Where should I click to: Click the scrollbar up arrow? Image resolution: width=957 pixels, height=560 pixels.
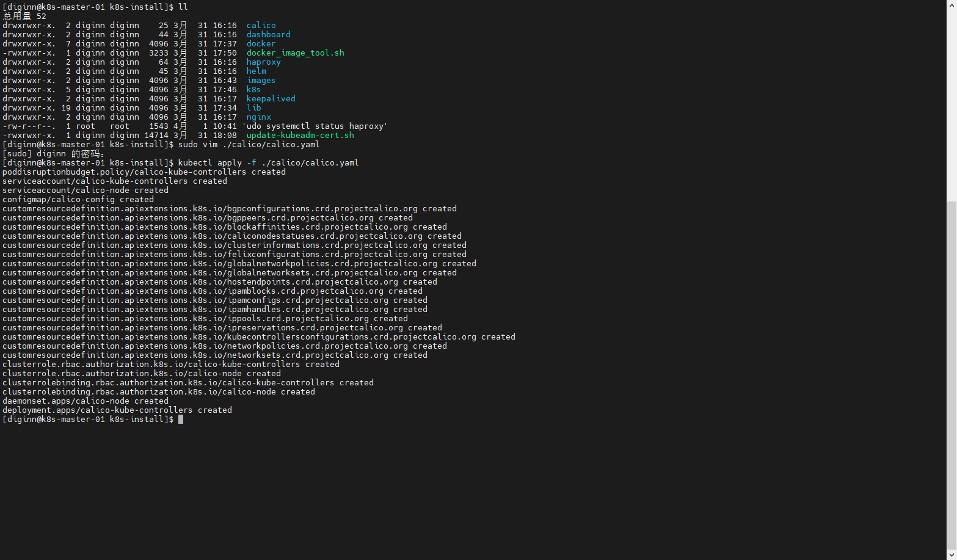tap(952, 5)
